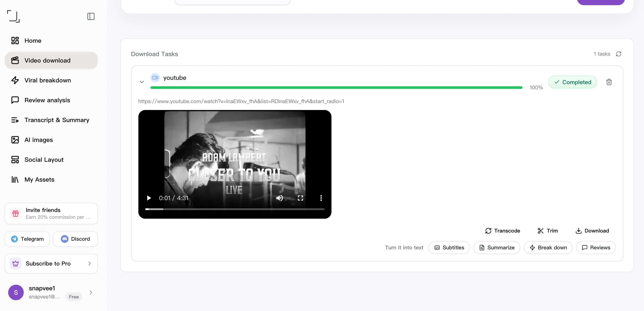Click the Turn it into text label
644x311 pixels.
coord(404,247)
